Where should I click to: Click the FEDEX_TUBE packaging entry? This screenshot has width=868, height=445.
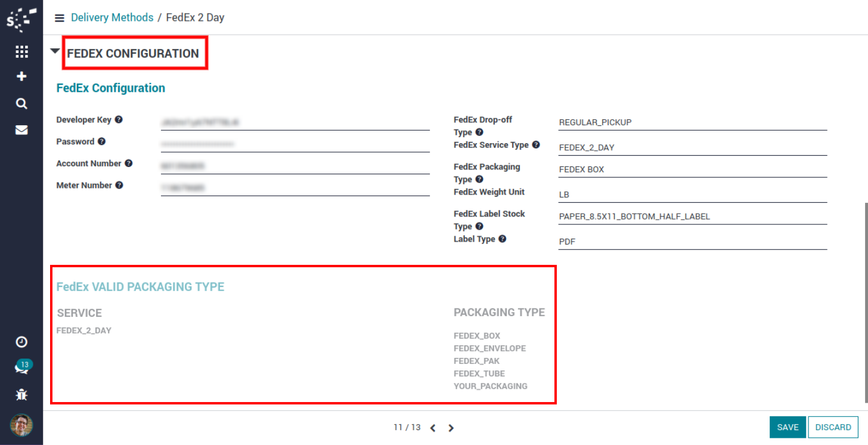pyautogui.click(x=479, y=373)
